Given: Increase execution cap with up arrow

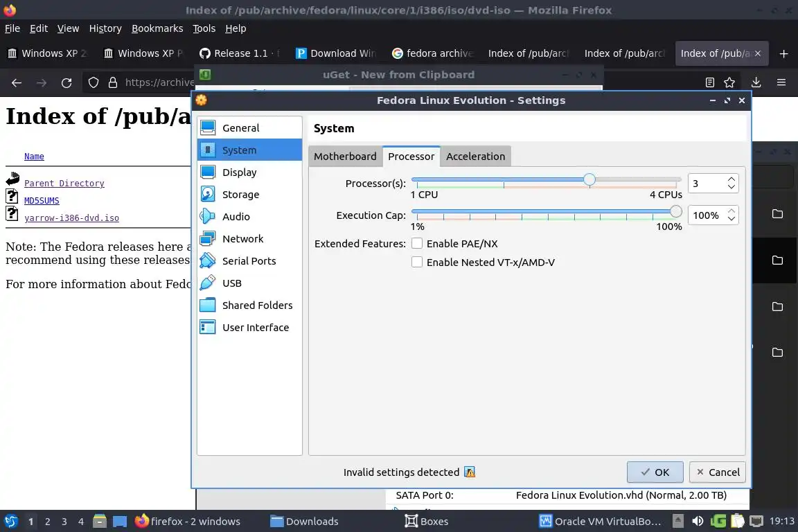Looking at the screenshot, I should (731, 211).
